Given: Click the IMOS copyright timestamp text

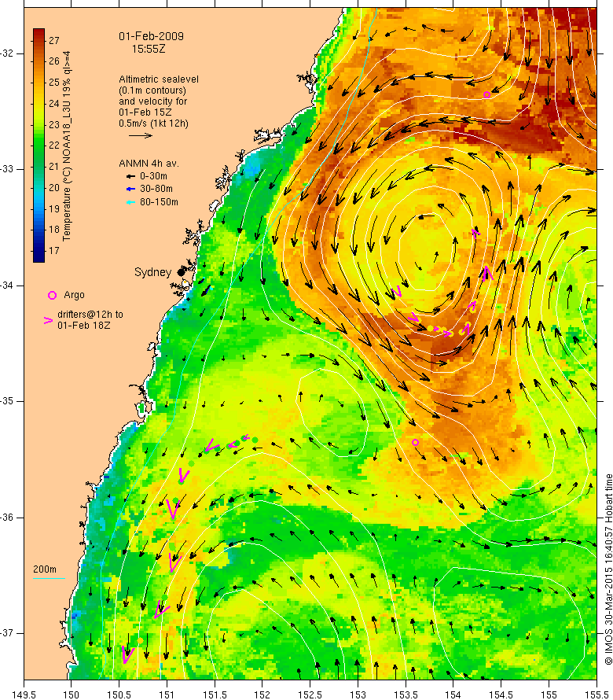Looking at the screenshot, I should (x=608, y=569).
